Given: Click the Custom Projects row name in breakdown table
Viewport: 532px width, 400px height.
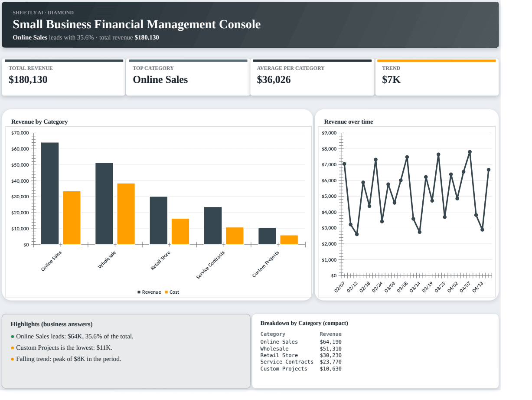Looking at the screenshot, I should (x=284, y=369).
